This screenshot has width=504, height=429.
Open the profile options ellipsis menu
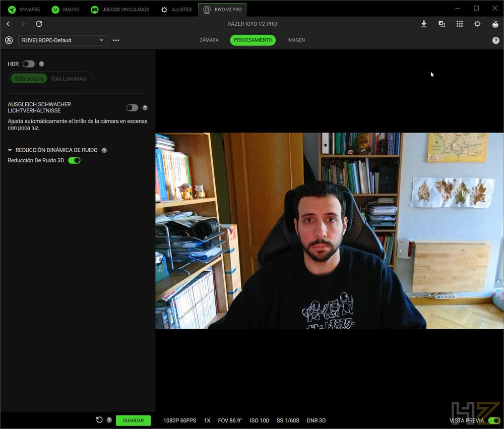point(116,40)
